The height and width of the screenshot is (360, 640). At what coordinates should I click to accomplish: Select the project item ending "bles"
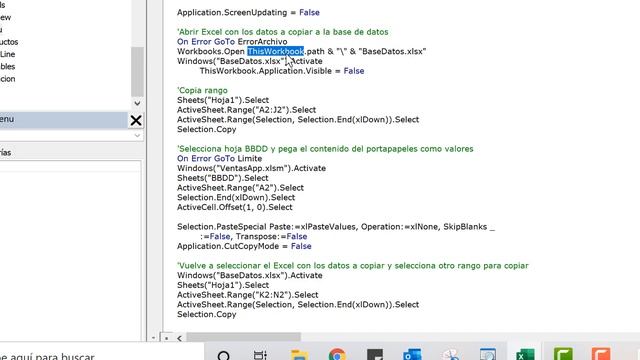click(x=7, y=67)
